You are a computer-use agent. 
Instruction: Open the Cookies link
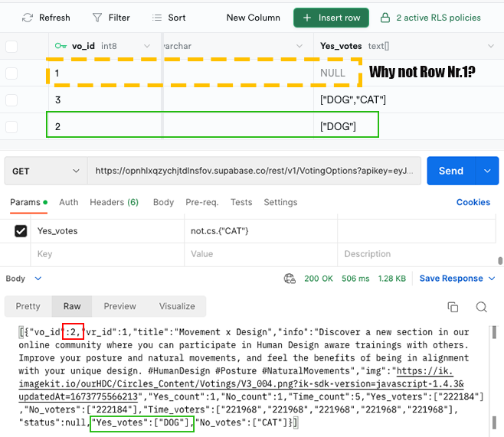pyautogui.click(x=473, y=202)
